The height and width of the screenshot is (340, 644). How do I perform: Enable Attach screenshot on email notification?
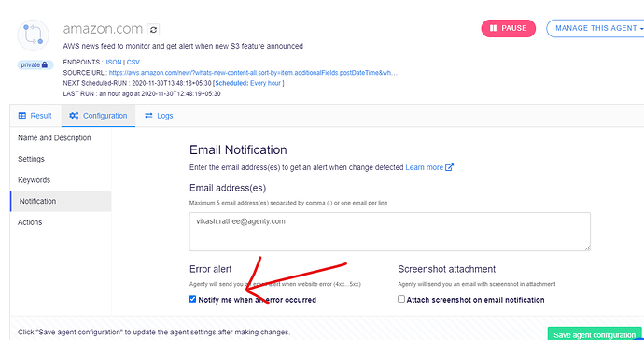click(401, 299)
